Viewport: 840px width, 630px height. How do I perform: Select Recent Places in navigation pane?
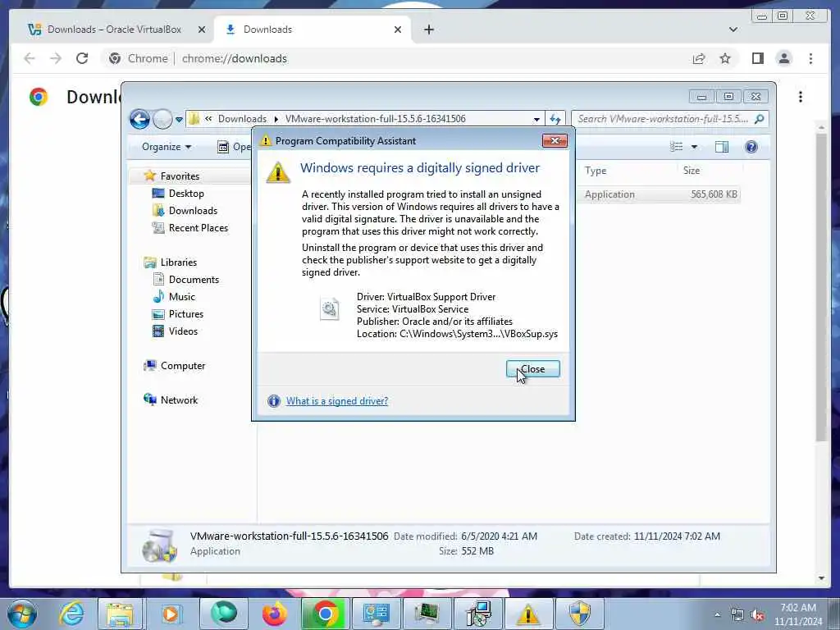click(199, 228)
